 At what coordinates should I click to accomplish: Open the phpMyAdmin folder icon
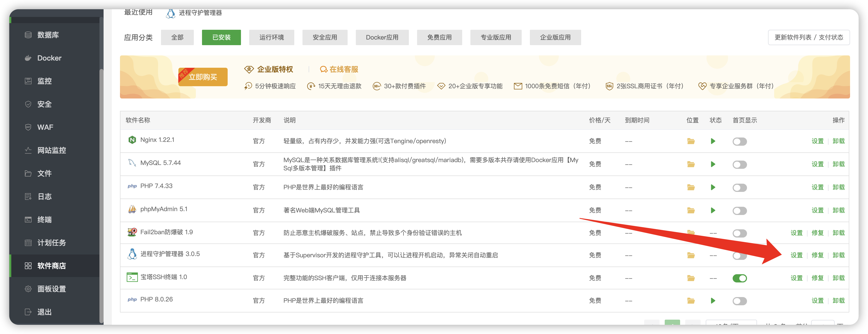691,211
